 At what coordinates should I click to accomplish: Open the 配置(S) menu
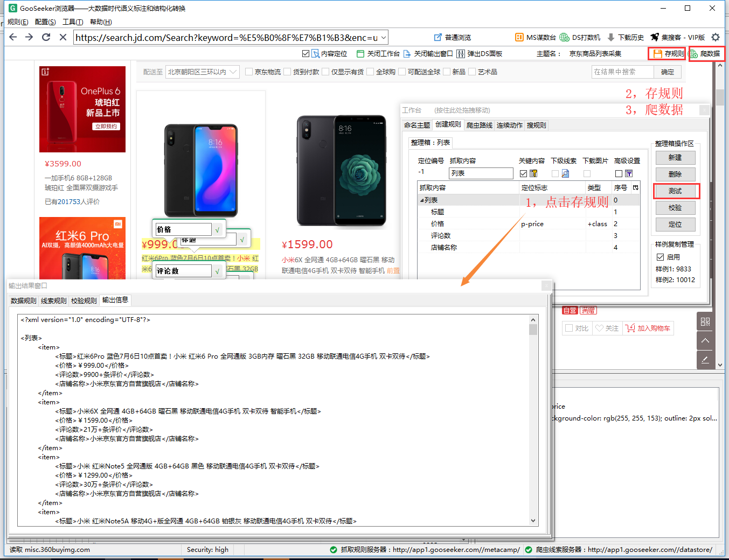pyautogui.click(x=45, y=22)
